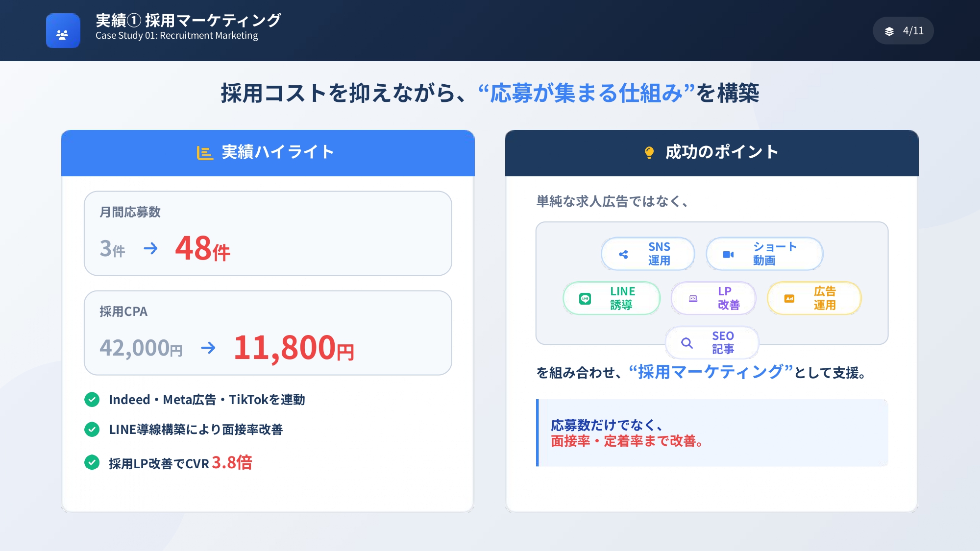Click the 採用CPA label

123,311
